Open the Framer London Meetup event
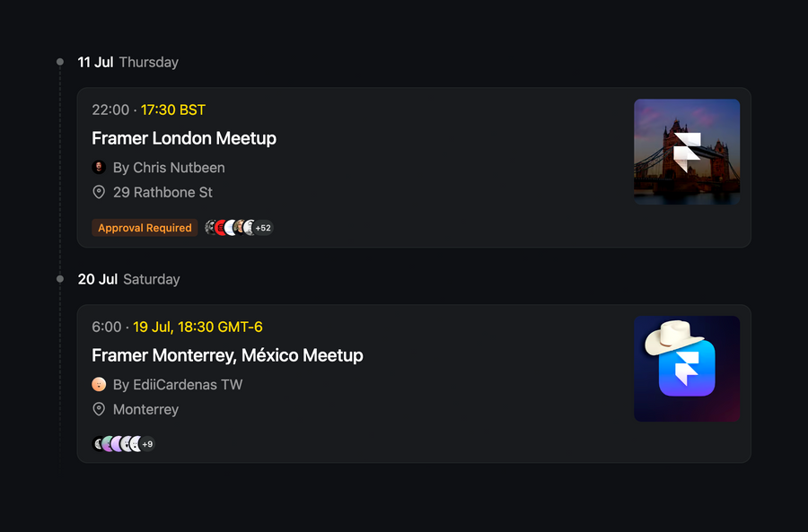 click(x=183, y=138)
